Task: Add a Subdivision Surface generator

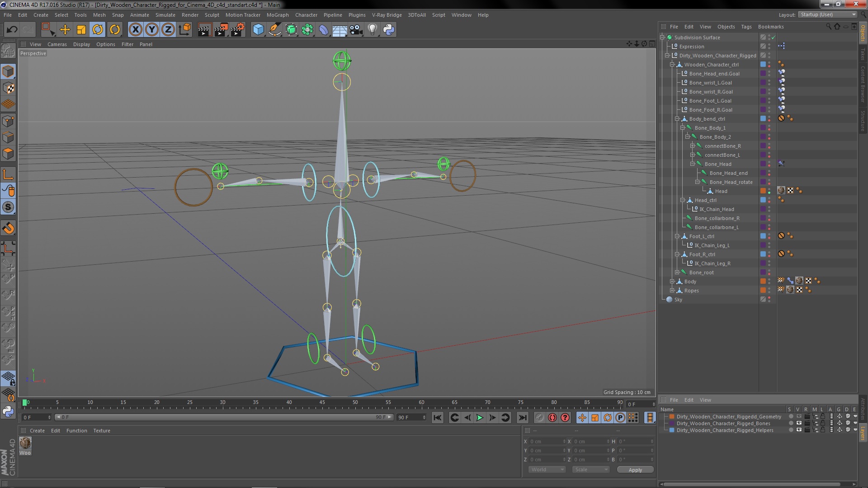Action: pos(291,30)
